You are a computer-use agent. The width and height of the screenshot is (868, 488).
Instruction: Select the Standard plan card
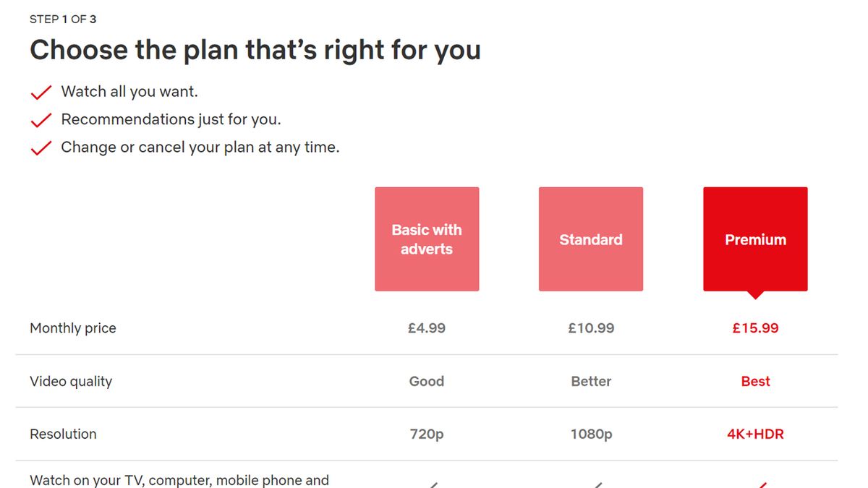point(591,239)
